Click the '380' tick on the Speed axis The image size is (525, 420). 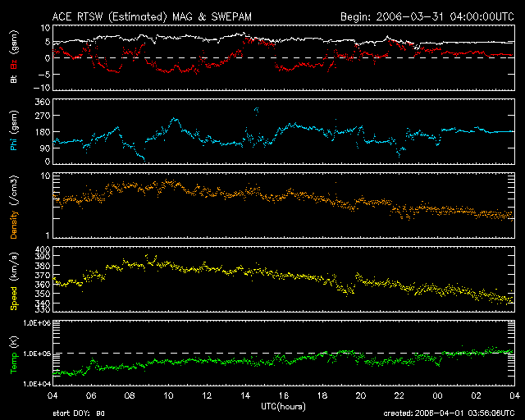click(43, 266)
